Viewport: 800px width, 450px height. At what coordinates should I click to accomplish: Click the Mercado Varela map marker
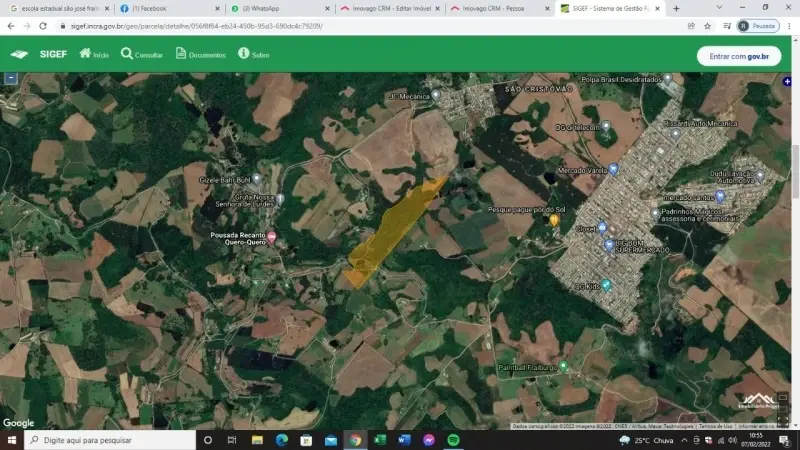pyautogui.click(x=612, y=170)
